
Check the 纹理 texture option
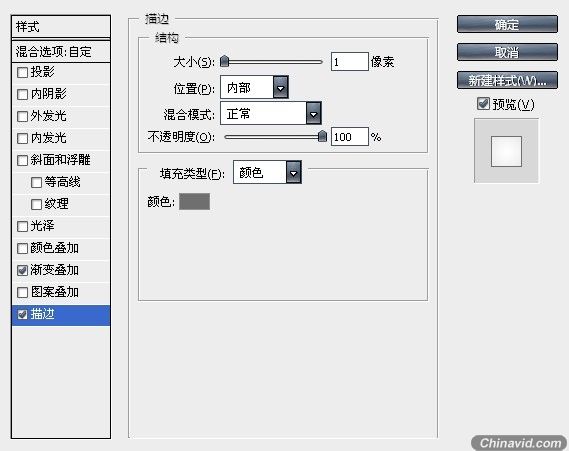[x=36, y=204]
